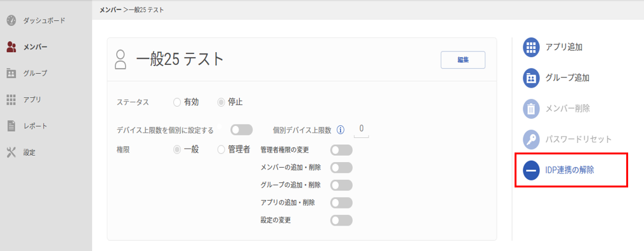Click the 個別デバイス上限数 number field
Viewport: 644px width, 251px height.
coord(362,129)
